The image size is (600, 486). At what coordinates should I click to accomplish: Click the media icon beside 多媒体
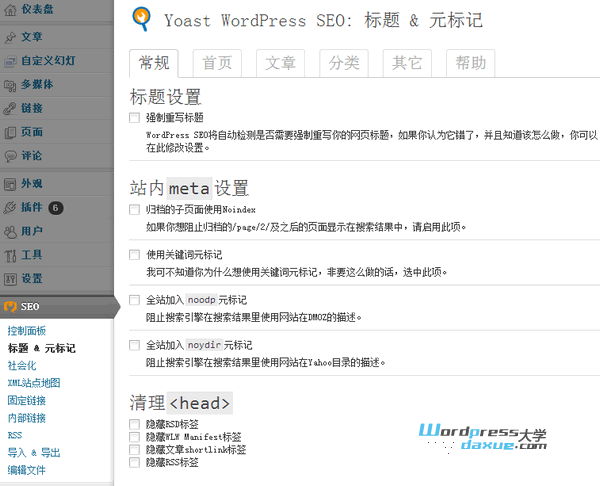10,85
